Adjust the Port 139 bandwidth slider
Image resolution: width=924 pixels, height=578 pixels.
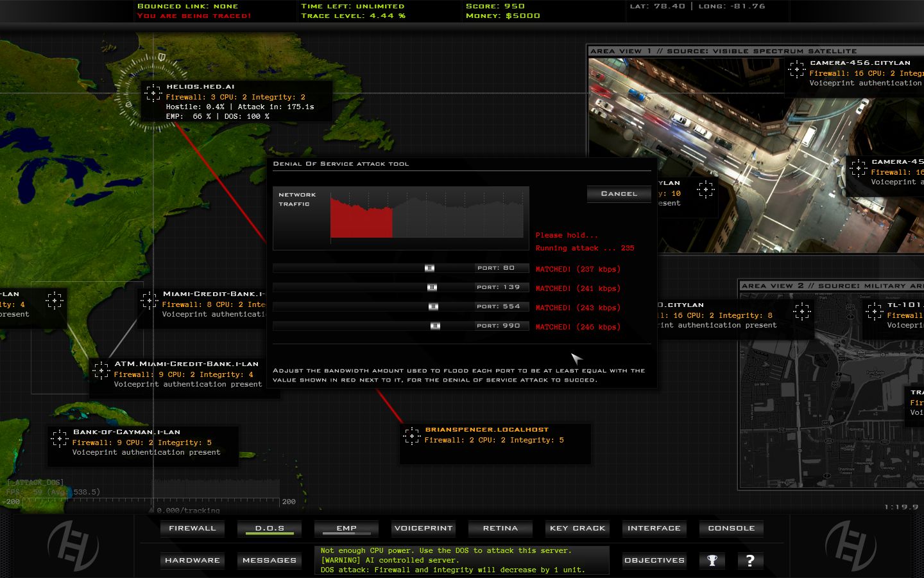tap(431, 287)
